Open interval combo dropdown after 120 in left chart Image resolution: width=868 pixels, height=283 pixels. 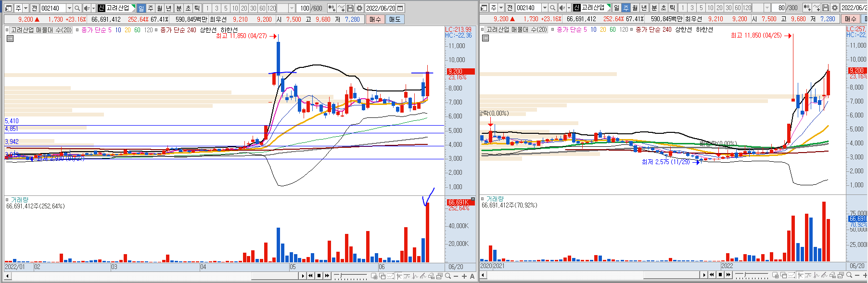(292, 8)
